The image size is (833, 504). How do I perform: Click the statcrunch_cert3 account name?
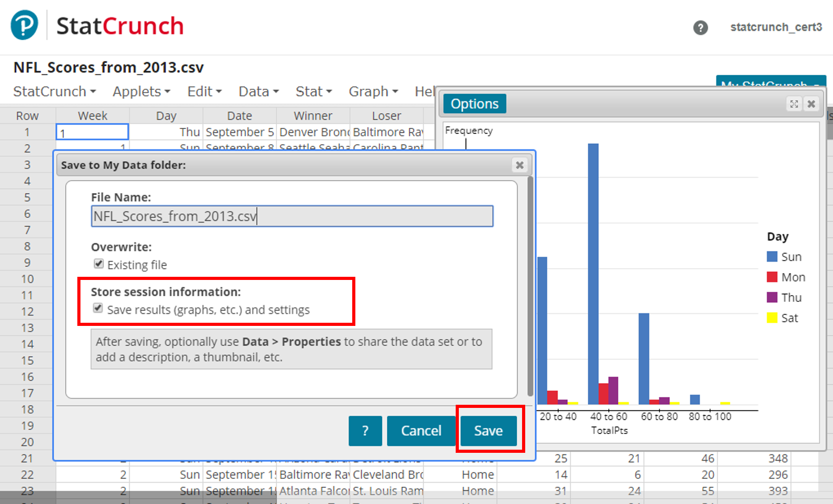776,27
